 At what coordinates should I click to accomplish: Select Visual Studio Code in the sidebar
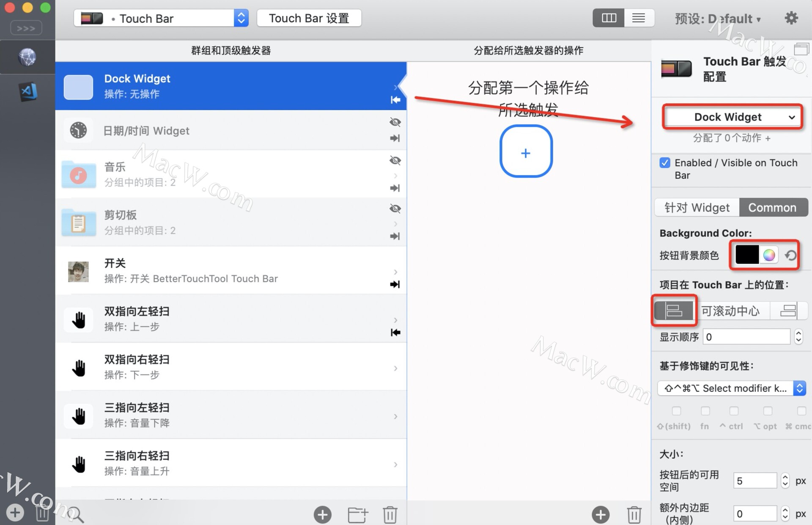coord(27,91)
